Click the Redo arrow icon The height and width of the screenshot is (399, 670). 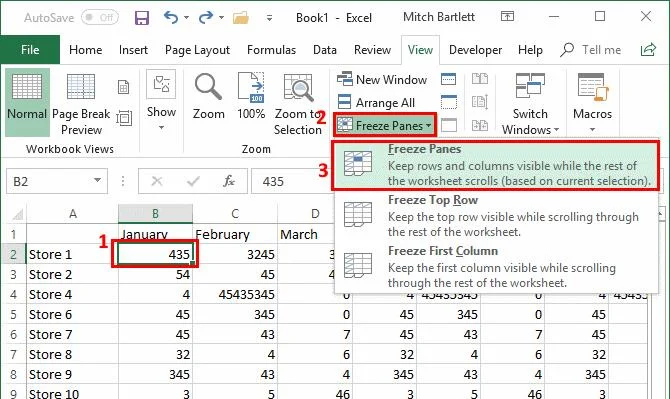[206, 18]
